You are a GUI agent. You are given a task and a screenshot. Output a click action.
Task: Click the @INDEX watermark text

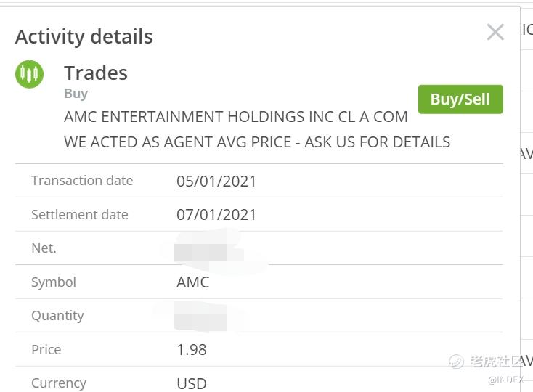505,380
